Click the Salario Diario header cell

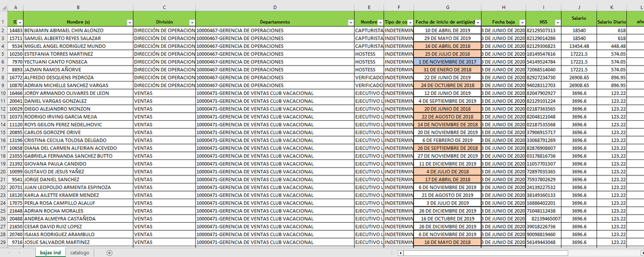tap(612, 18)
